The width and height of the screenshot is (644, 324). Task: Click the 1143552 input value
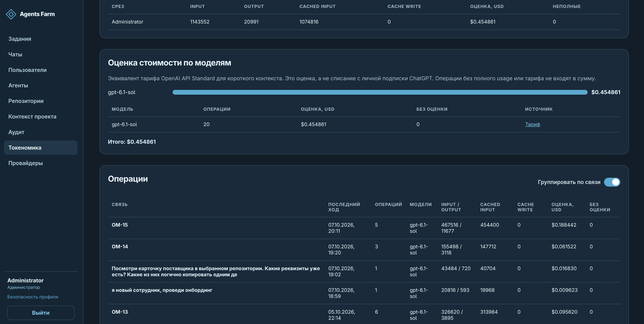pyautogui.click(x=200, y=22)
